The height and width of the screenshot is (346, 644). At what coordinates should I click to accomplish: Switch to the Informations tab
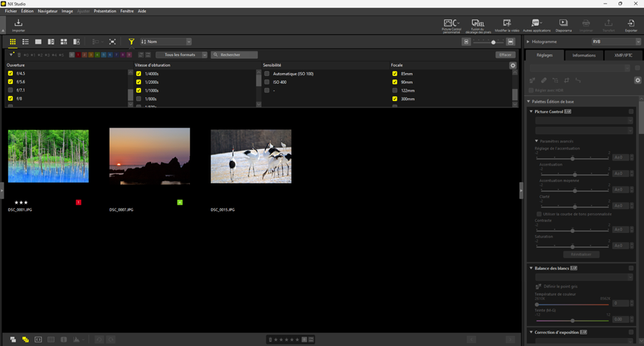point(584,55)
